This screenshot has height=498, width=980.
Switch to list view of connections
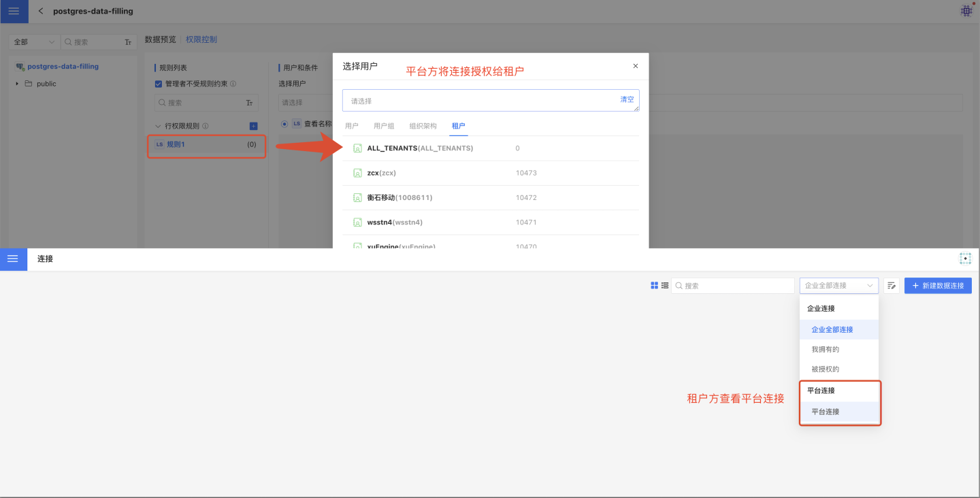665,286
